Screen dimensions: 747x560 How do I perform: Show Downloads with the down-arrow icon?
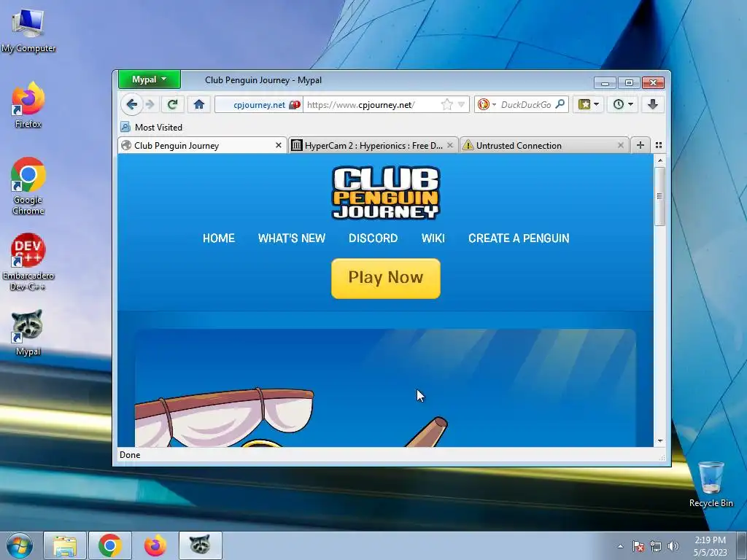point(653,104)
